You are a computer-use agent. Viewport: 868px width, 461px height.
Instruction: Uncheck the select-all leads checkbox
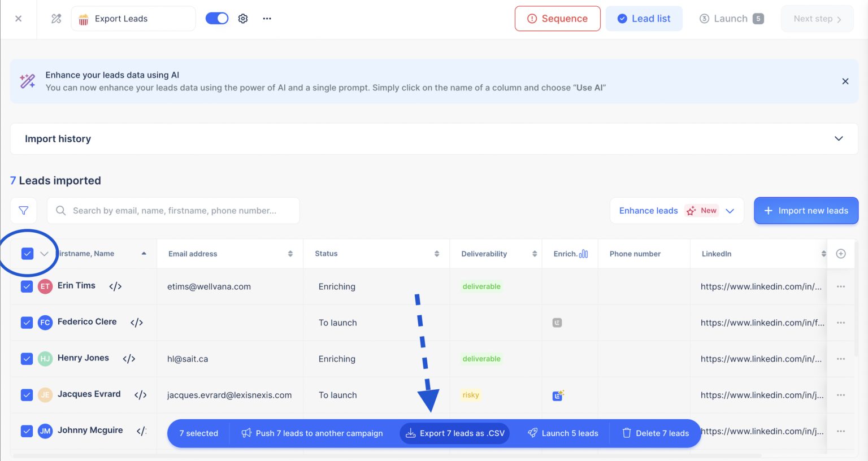click(27, 254)
